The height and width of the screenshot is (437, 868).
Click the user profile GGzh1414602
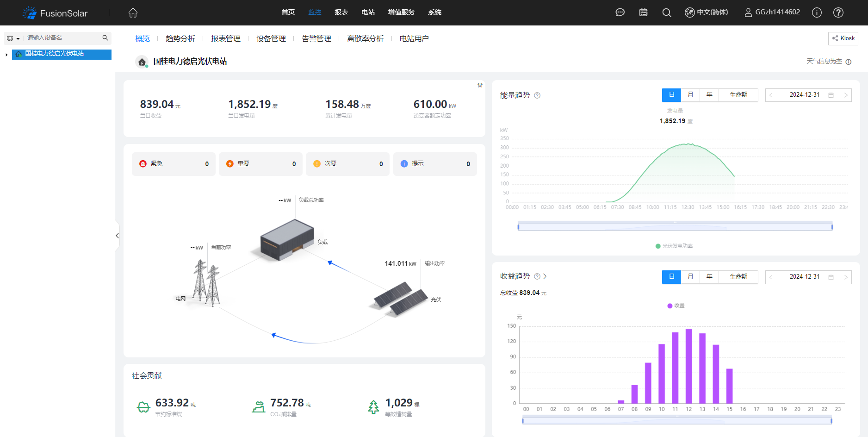click(x=772, y=12)
